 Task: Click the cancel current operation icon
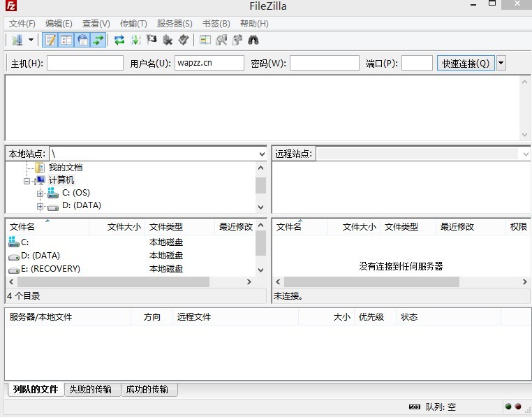coord(152,40)
